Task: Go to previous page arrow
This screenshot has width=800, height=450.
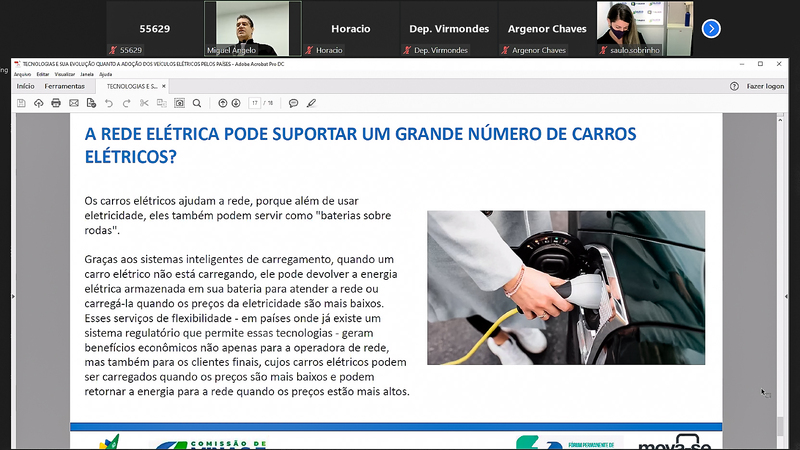Action: pyautogui.click(x=222, y=103)
